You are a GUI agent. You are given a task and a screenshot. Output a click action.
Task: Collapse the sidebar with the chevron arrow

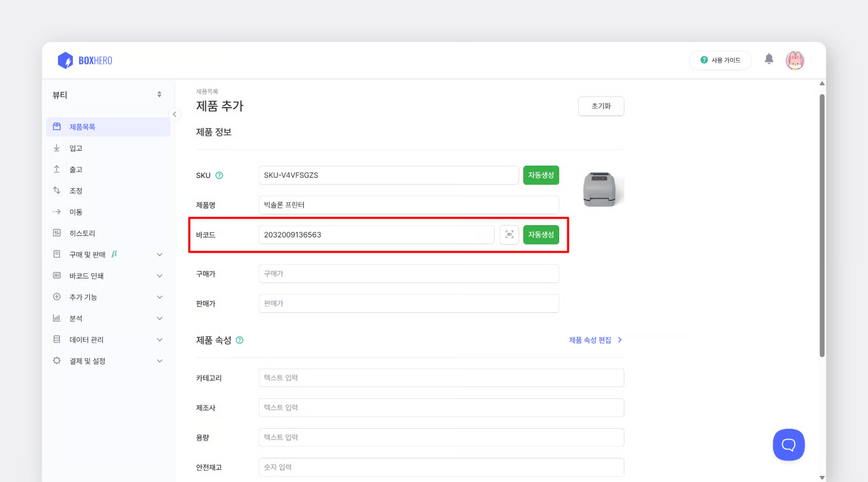(175, 114)
